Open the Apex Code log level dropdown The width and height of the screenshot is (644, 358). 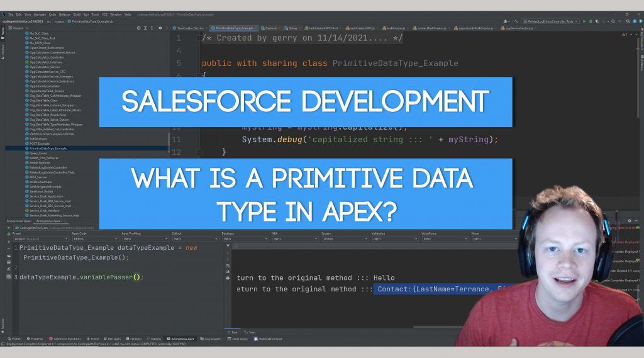(95, 239)
